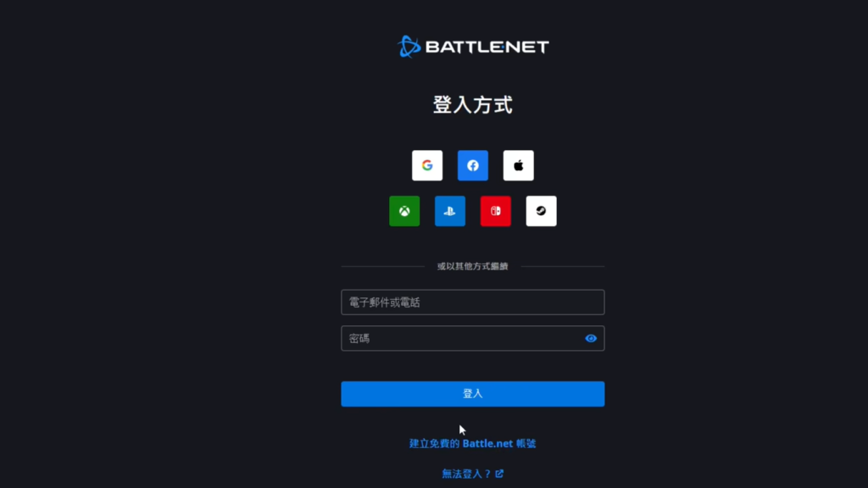Submit with the blue 登入 button
This screenshot has height=488, width=868.
[473, 394]
